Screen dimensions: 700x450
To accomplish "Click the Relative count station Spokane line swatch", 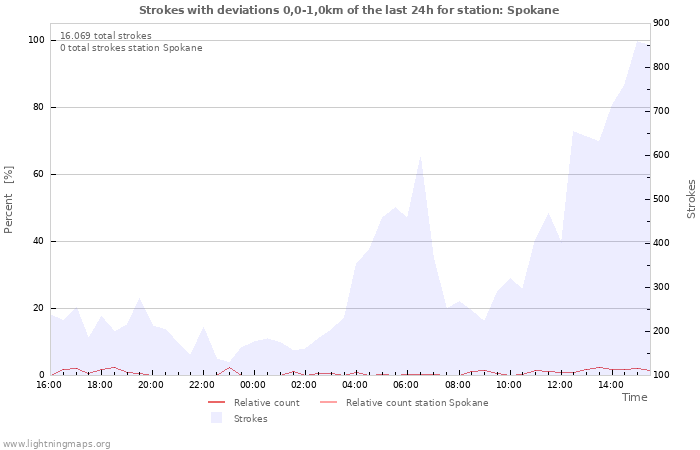I will (x=329, y=403).
